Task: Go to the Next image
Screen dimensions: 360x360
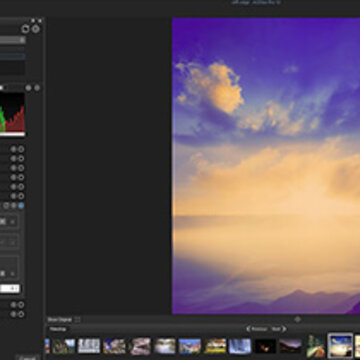Action: (x=278, y=329)
